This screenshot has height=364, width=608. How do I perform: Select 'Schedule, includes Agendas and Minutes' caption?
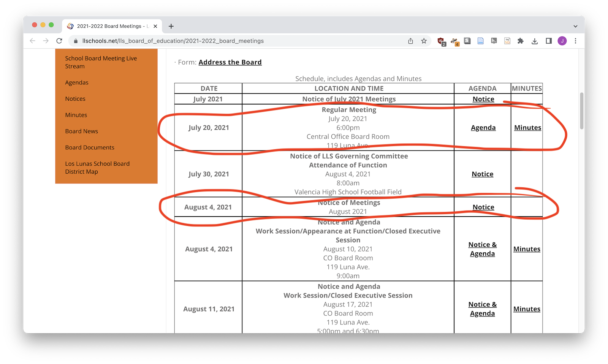(358, 79)
